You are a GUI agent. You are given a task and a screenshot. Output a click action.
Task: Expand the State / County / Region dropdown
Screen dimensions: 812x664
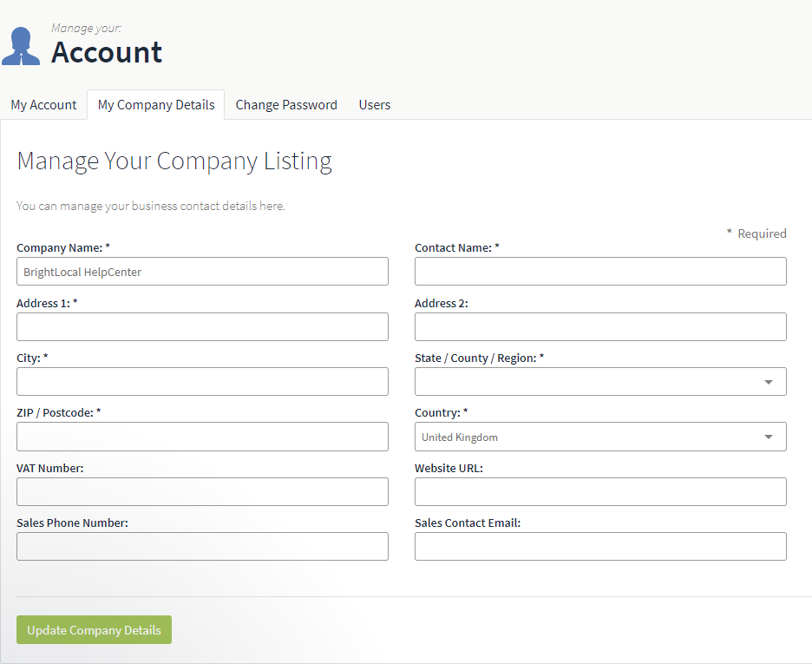(x=600, y=382)
